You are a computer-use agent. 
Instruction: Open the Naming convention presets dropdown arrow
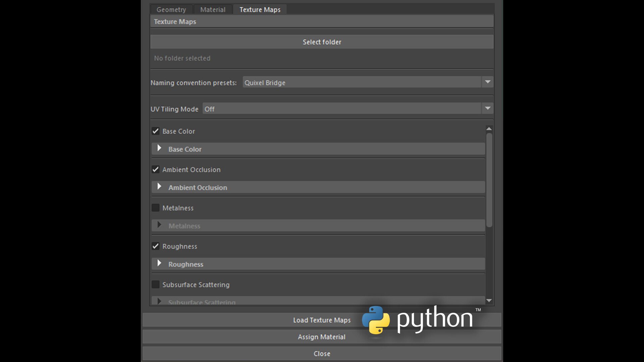[487, 82]
